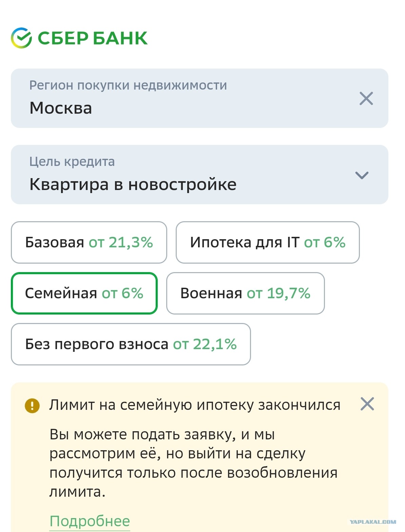Click the СБЕР БАНК logo text
The image size is (405, 532).
[x=93, y=38]
